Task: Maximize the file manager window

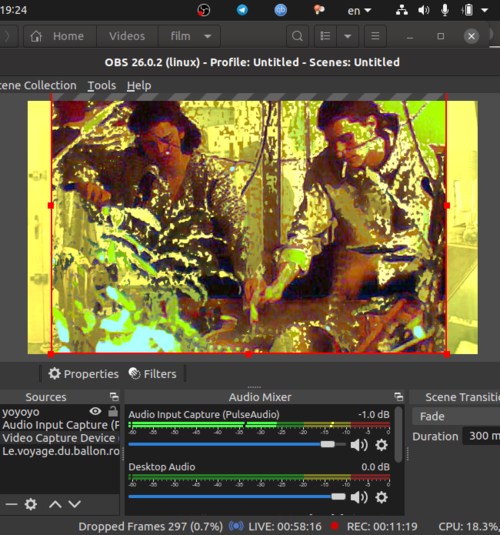Action: tap(441, 36)
